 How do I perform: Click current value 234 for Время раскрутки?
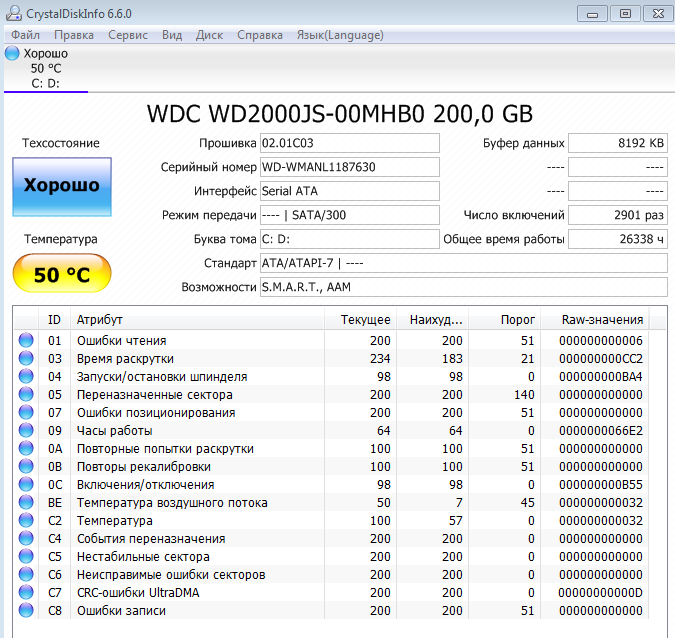click(x=380, y=359)
